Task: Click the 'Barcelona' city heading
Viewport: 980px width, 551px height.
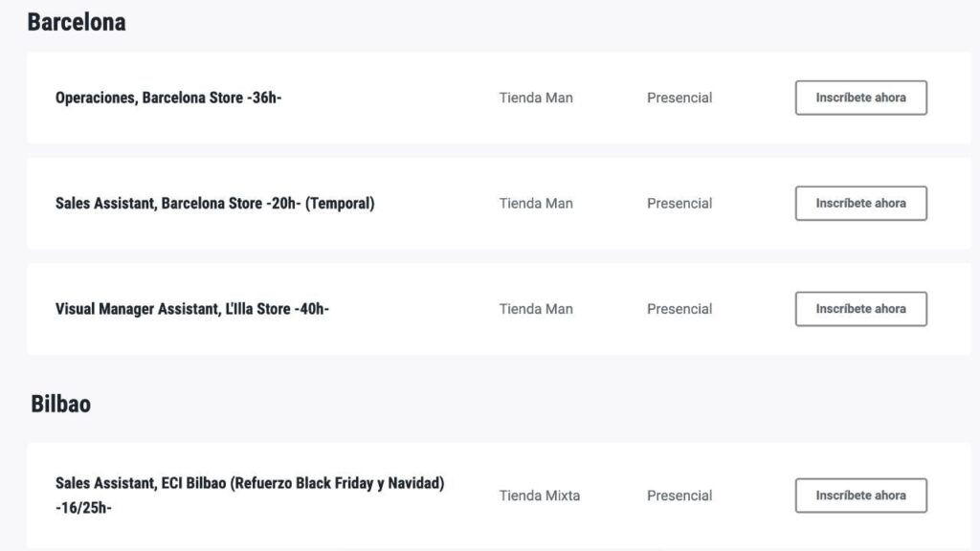Action: tap(77, 22)
